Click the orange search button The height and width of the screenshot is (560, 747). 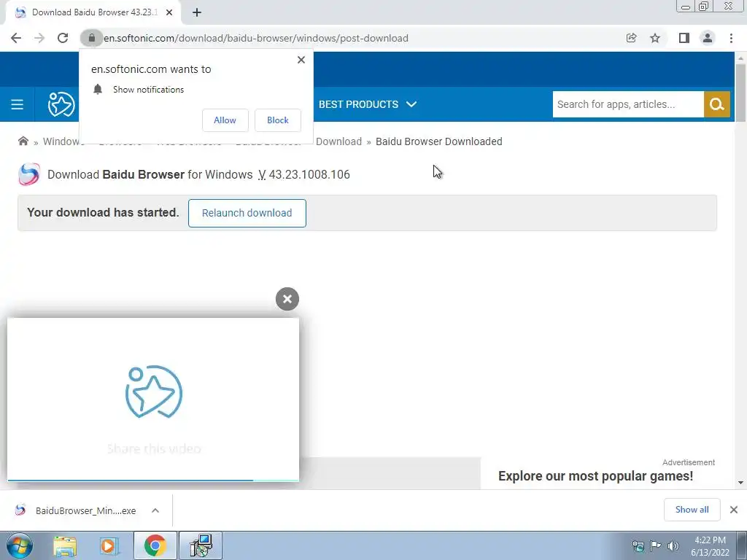click(x=717, y=104)
